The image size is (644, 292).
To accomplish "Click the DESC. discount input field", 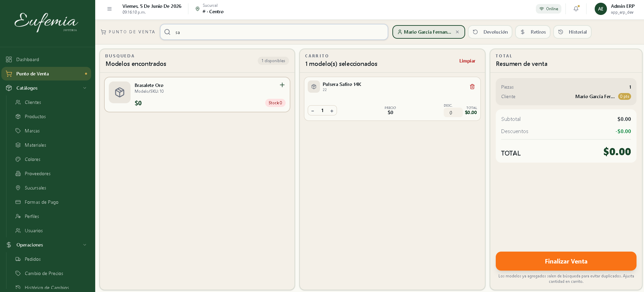I will point(453,112).
